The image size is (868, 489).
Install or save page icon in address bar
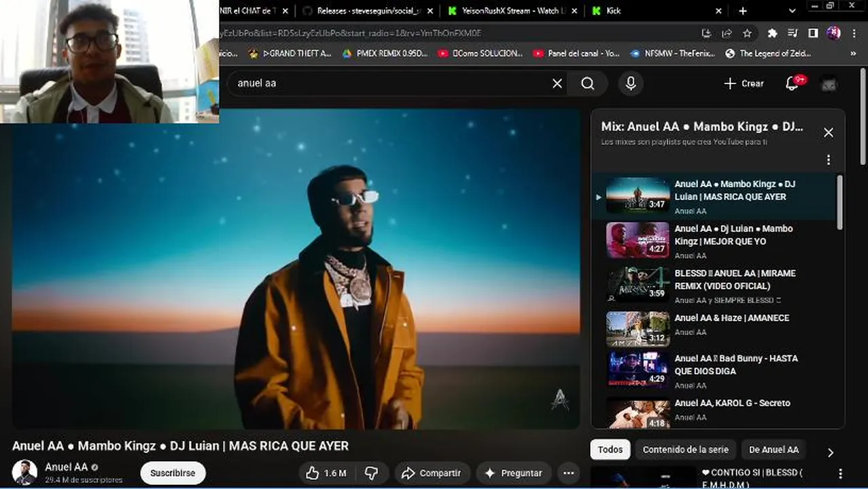tap(706, 33)
